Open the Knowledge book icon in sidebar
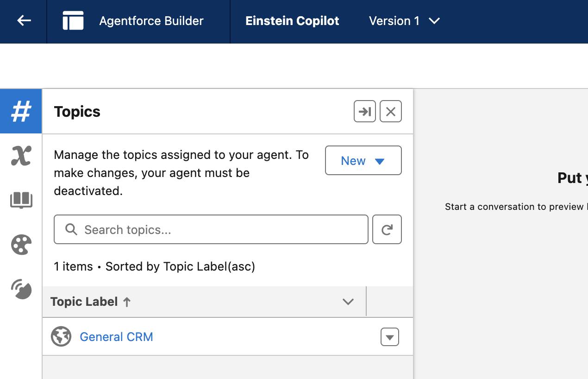588x379 pixels. (x=20, y=200)
